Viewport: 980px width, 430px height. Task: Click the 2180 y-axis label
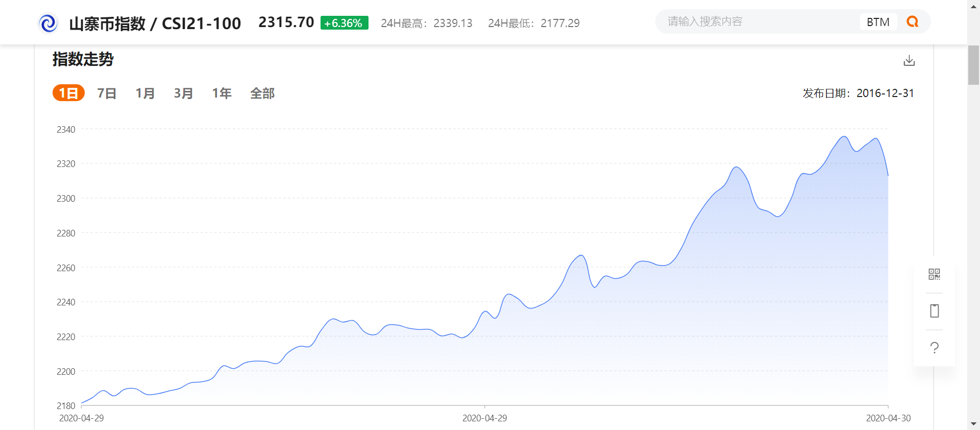(66, 406)
